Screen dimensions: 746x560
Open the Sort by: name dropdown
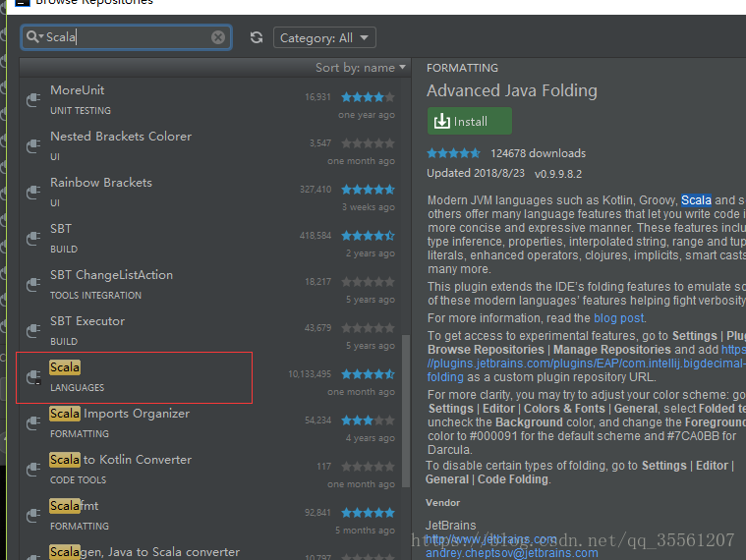click(x=361, y=68)
